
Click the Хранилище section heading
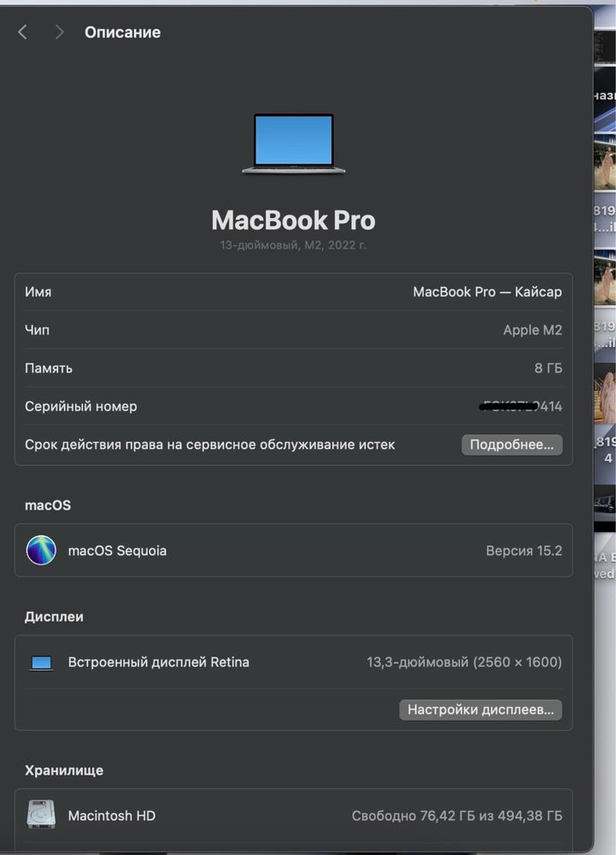coord(64,770)
